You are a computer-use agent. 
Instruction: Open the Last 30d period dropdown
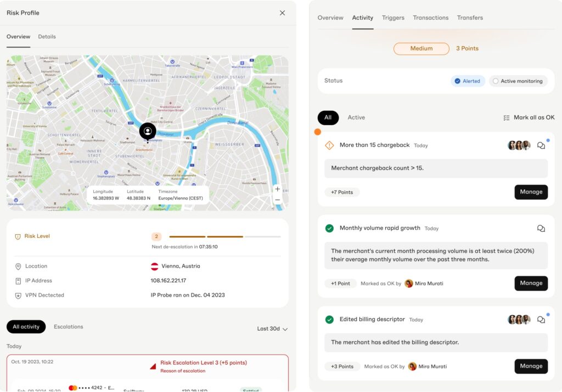click(x=272, y=329)
